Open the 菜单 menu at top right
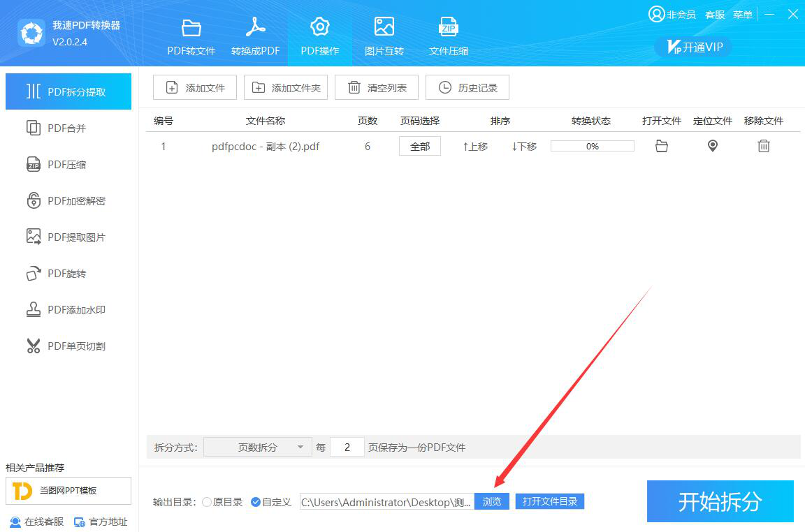This screenshot has height=532, width=805. coord(743,15)
